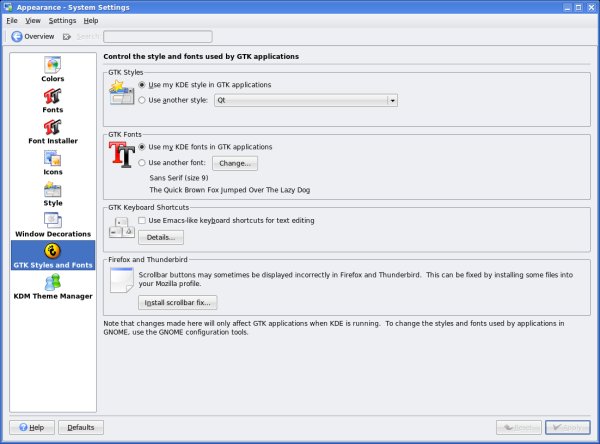Screen dimensions: 600x444
Task: Click inside the Search input field
Action: click(x=158, y=37)
